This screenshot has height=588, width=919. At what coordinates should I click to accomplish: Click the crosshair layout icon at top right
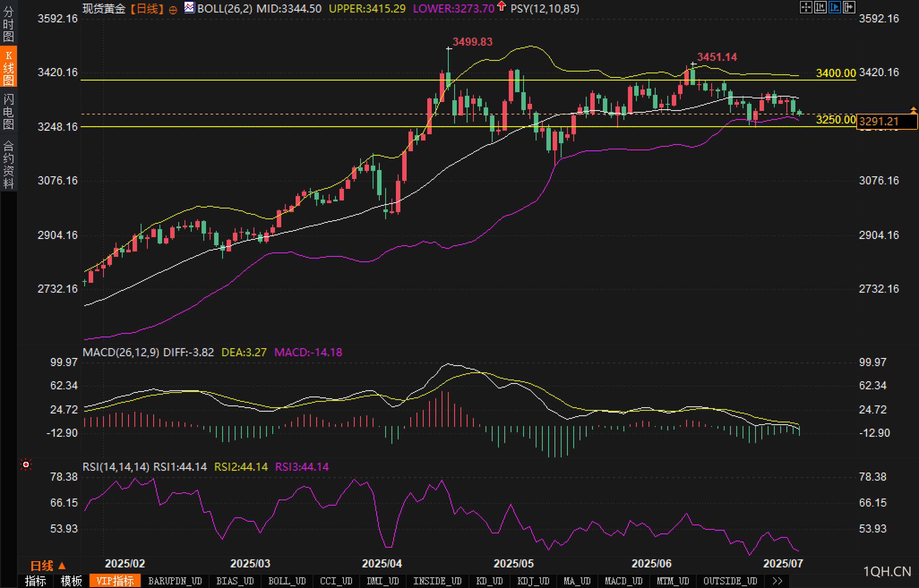click(x=806, y=8)
